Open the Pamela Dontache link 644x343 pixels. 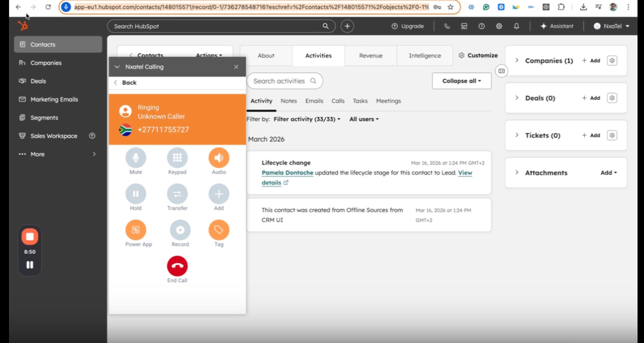click(287, 173)
